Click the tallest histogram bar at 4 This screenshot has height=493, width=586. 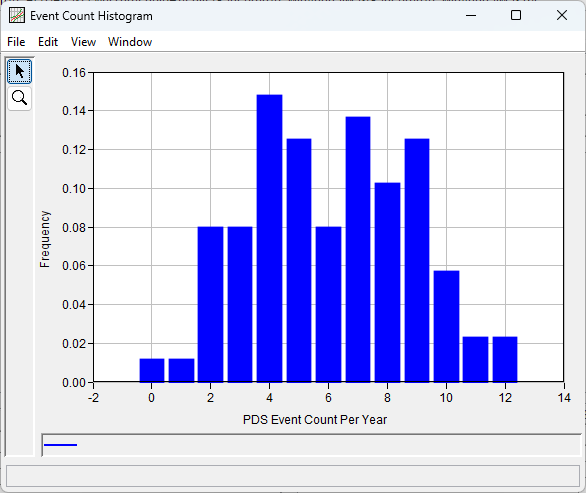pyautogui.click(x=269, y=238)
